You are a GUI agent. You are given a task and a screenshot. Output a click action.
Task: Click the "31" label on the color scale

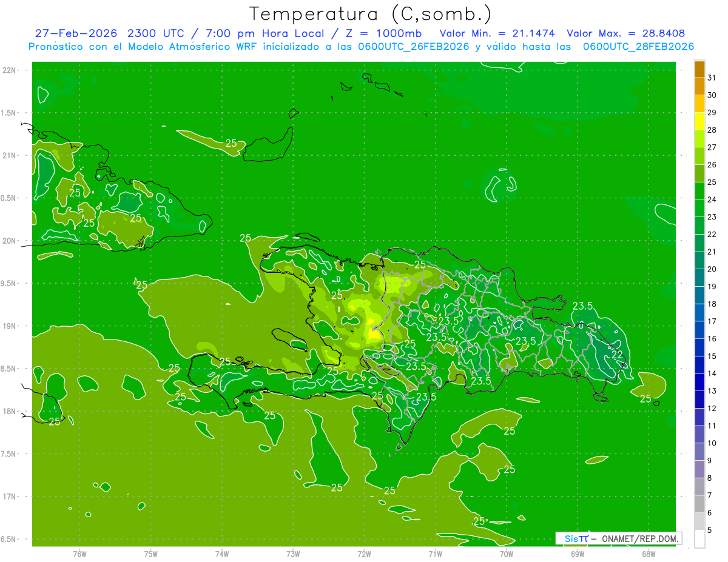[x=712, y=78]
